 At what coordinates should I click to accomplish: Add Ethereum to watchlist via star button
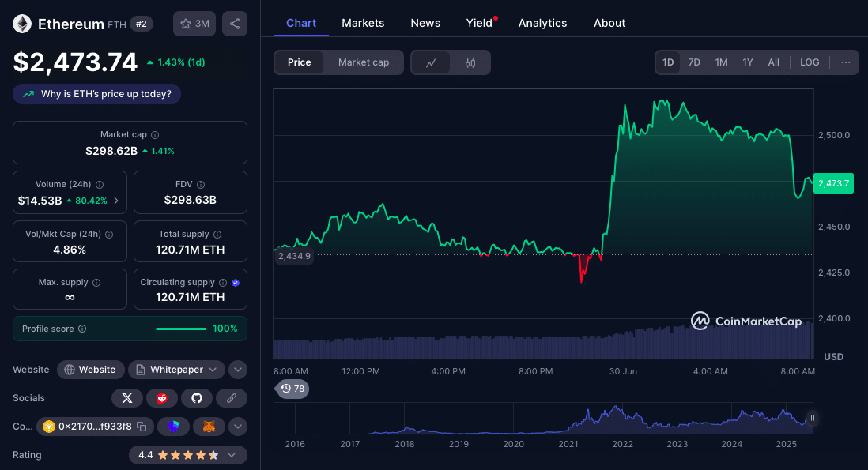pyautogui.click(x=194, y=24)
